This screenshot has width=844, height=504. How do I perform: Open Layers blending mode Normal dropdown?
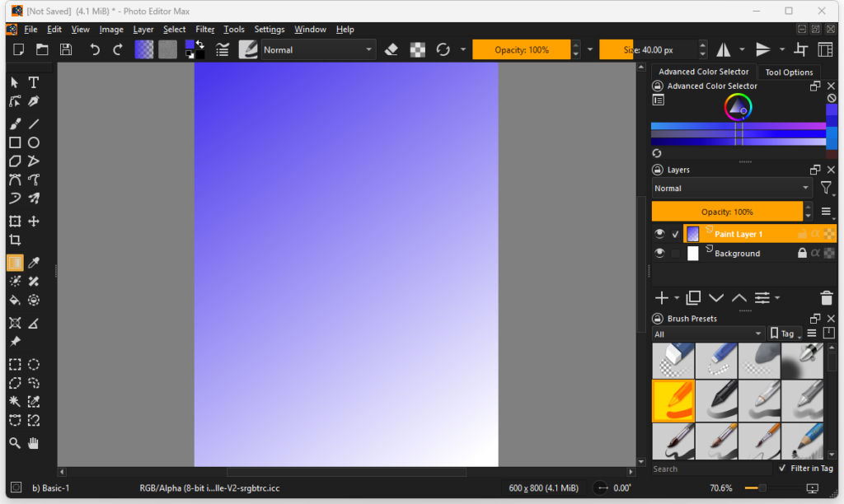tap(732, 189)
